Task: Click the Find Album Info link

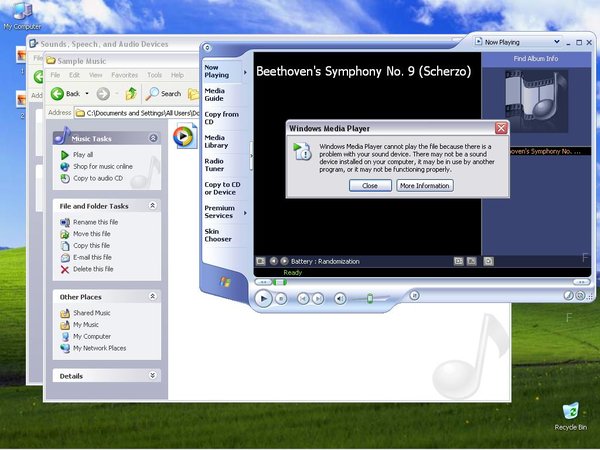Action: coord(535,59)
